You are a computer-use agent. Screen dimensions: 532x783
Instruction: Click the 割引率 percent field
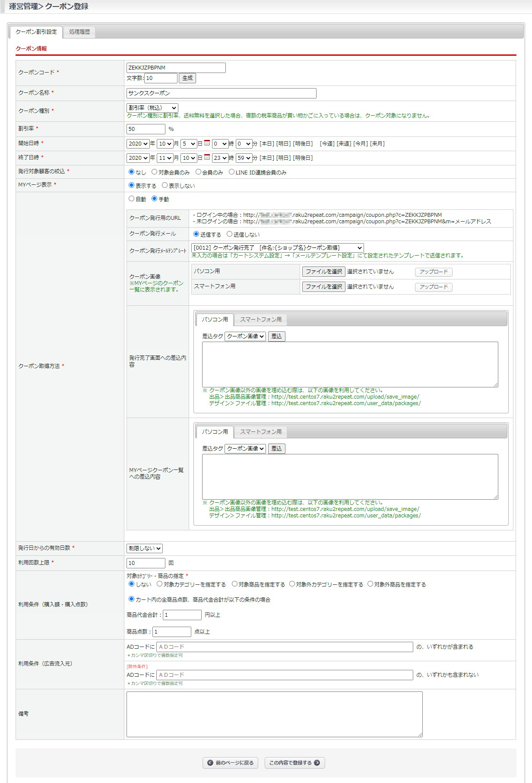[x=146, y=129]
